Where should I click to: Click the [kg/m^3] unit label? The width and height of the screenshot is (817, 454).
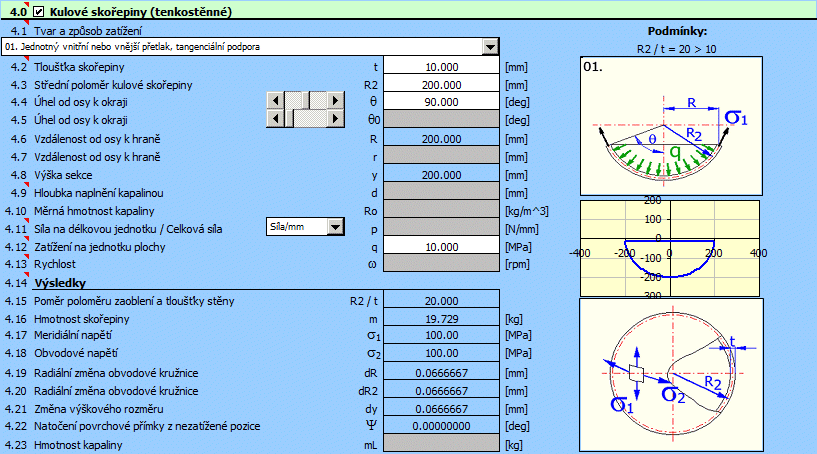click(527, 211)
